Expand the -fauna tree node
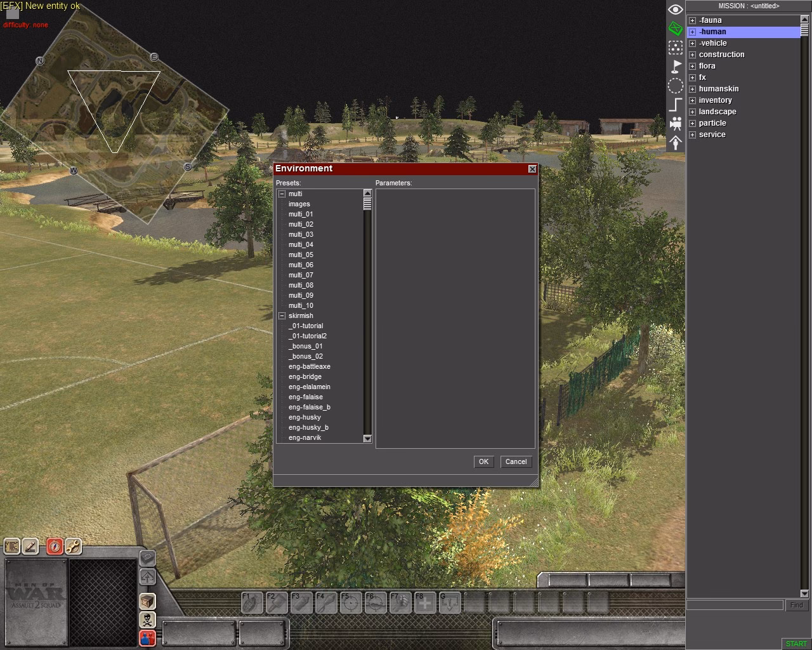812x650 pixels. pos(692,20)
